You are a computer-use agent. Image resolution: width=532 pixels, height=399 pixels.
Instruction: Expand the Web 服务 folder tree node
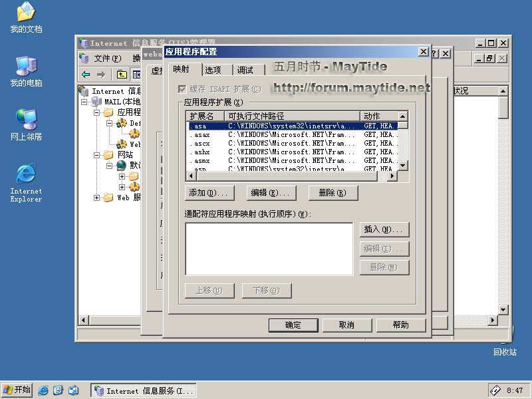click(x=97, y=198)
